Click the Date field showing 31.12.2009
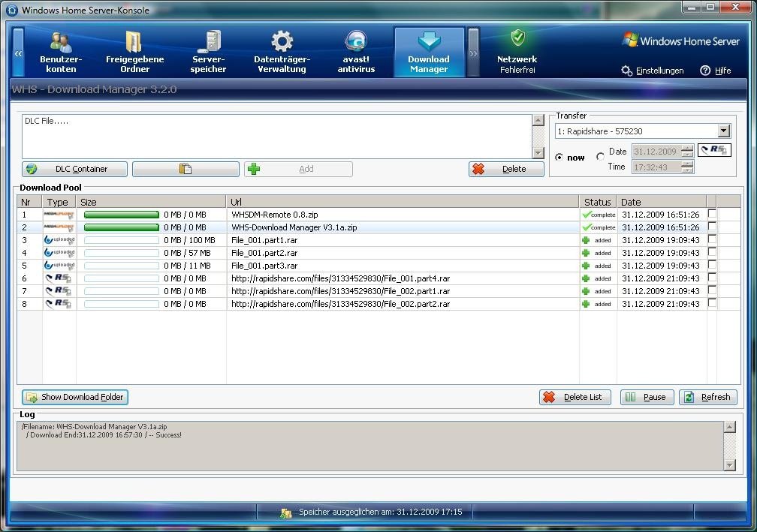Screen dimensions: 757x532 click(656, 152)
